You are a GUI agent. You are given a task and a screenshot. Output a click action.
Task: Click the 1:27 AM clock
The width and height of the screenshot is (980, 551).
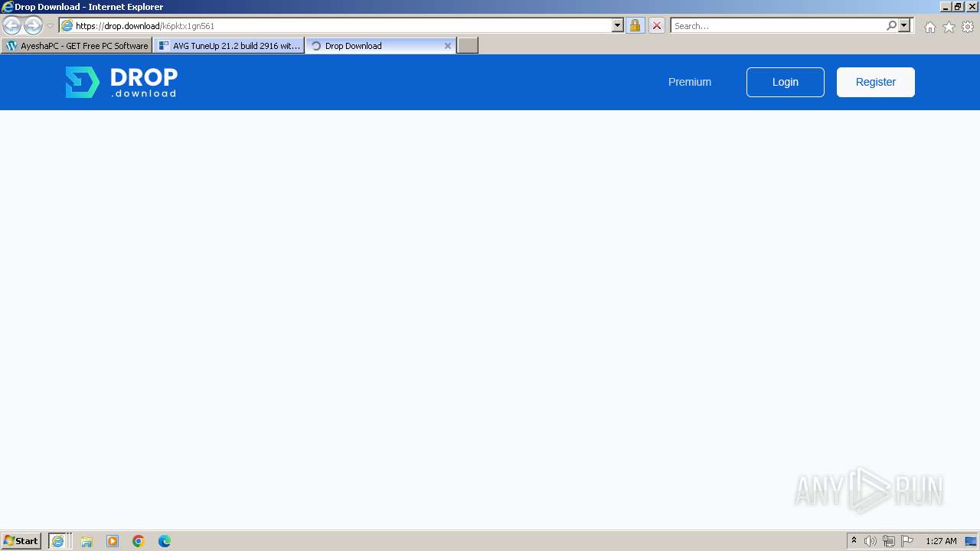[941, 541]
